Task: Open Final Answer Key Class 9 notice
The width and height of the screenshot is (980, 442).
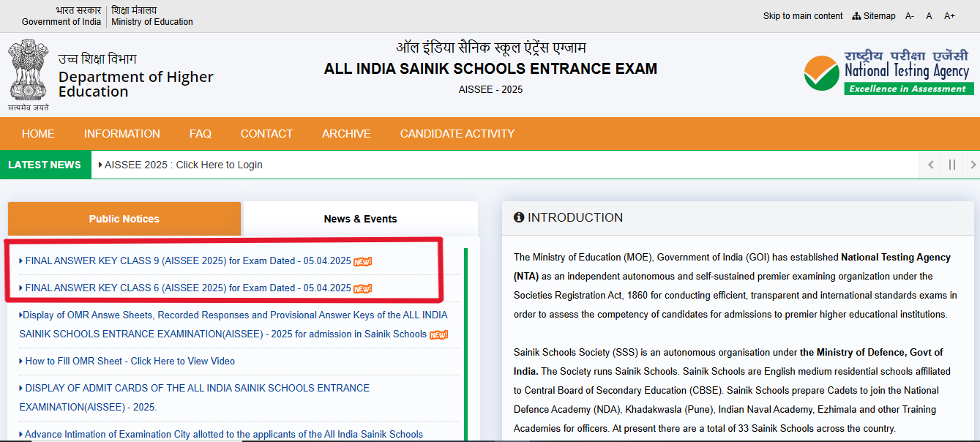Action: [x=188, y=261]
